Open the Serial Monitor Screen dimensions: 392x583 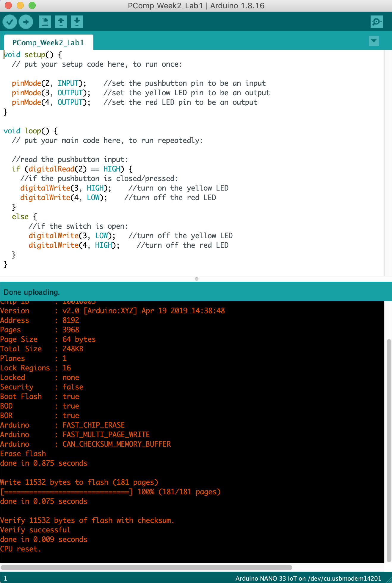tap(377, 22)
